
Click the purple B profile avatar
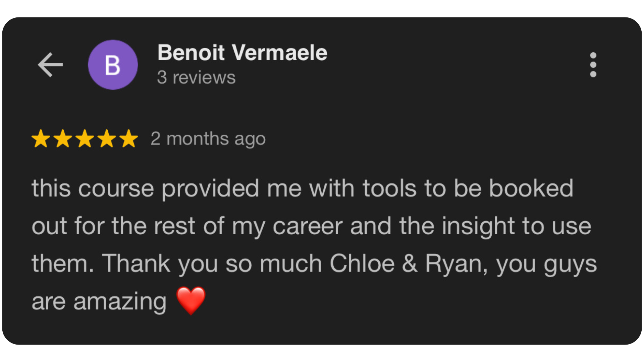point(113,65)
